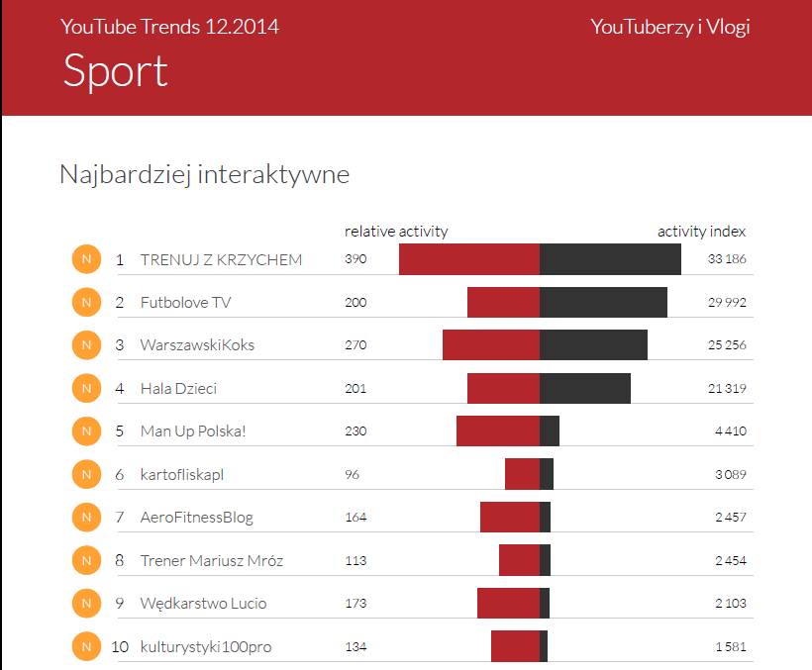The image size is (812, 670).
Task: Click the Najbardziej interaktywne section heading
Action: point(204,175)
